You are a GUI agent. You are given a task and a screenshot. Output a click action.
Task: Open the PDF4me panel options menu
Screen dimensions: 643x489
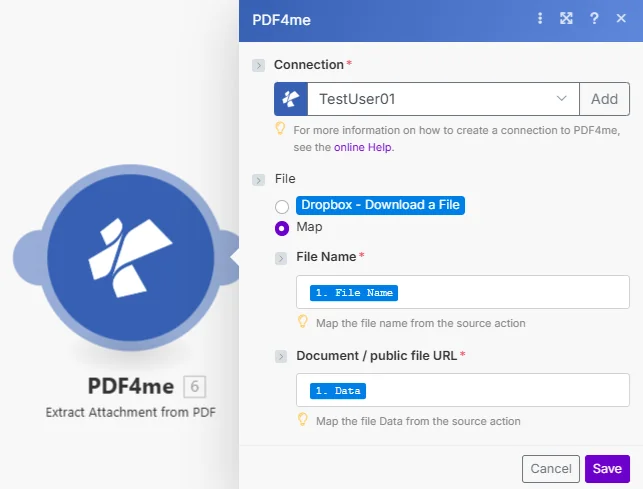pyautogui.click(x=540, y=18)
